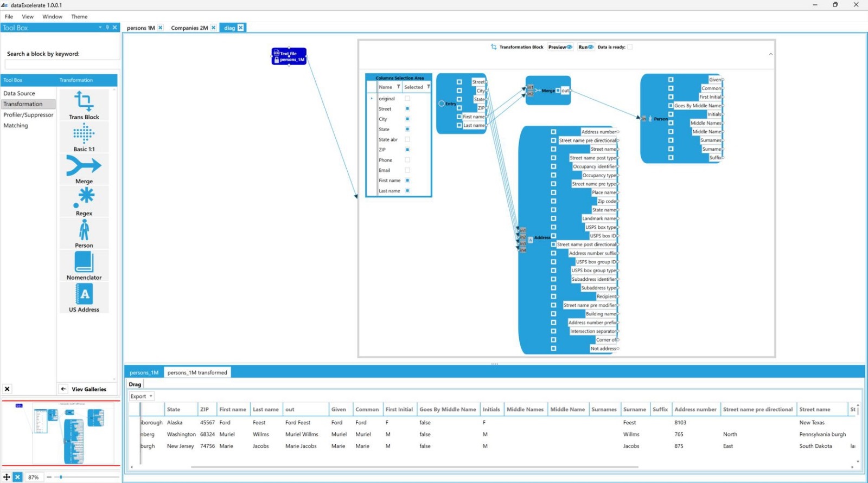Click the Run button

click(x=585, y=47)
